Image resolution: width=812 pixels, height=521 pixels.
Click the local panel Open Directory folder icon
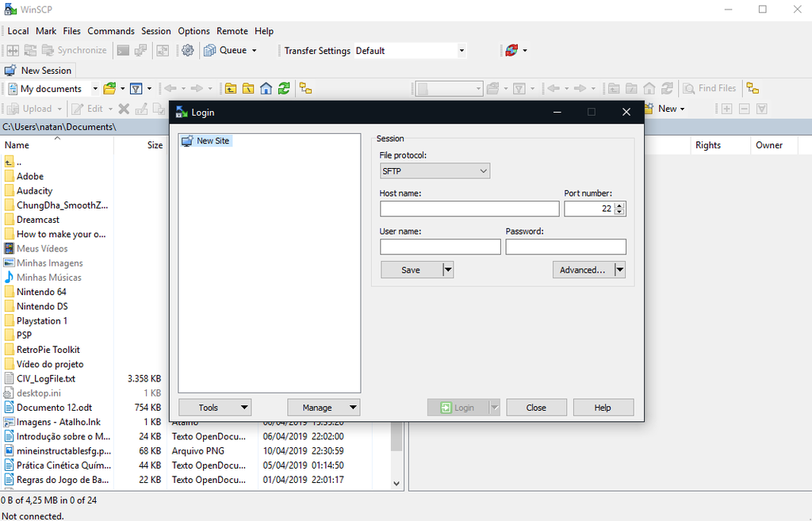tap(109, 89)
